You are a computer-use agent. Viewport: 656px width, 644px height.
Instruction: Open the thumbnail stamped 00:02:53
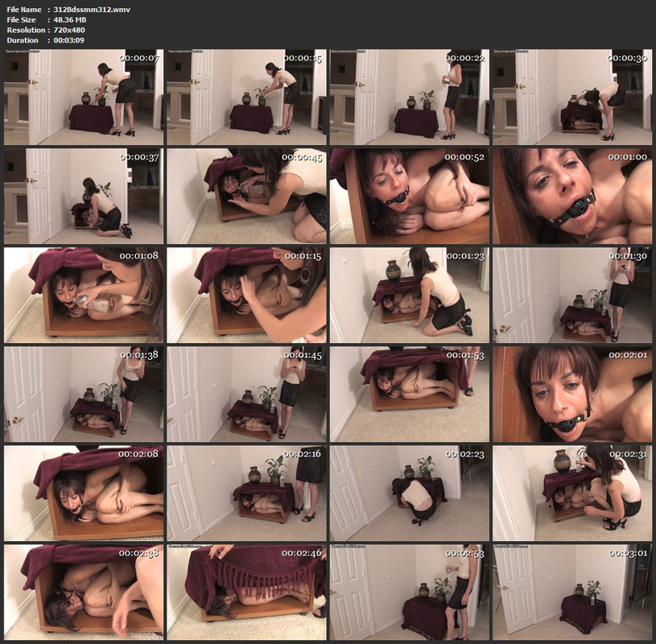click(409, 592)
